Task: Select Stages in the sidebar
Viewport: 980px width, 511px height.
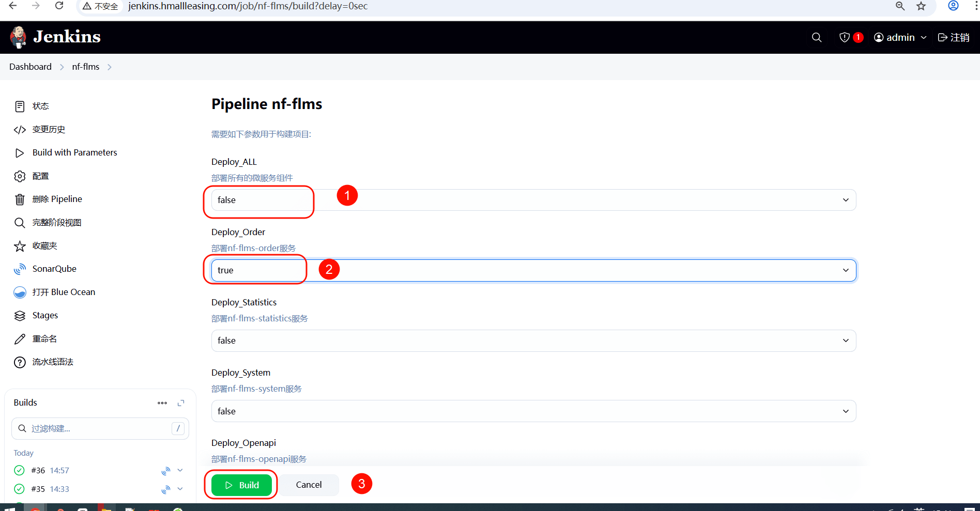Action: point(45,315)
